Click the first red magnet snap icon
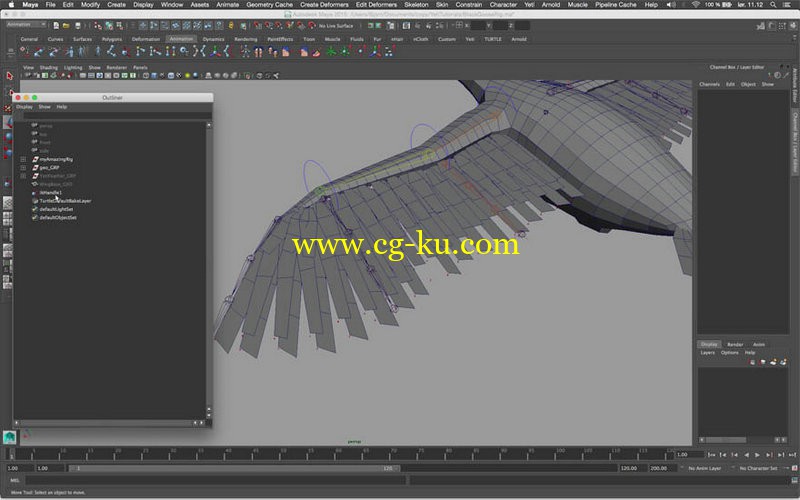 (x=258, y=25)
